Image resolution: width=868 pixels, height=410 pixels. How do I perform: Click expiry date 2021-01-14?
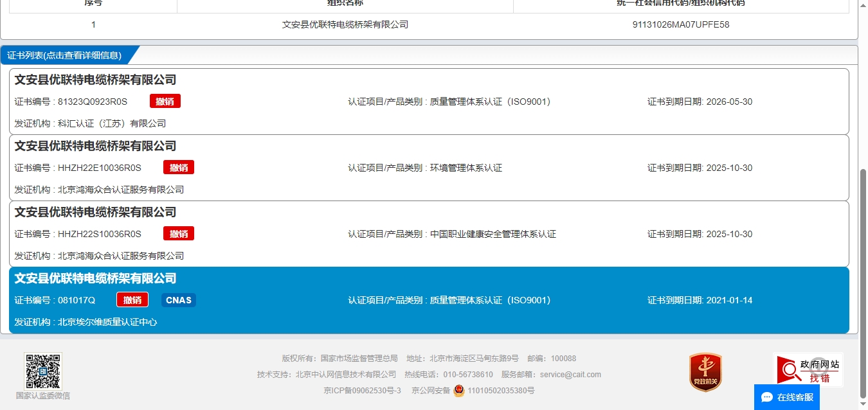click(x=729, y=300)
